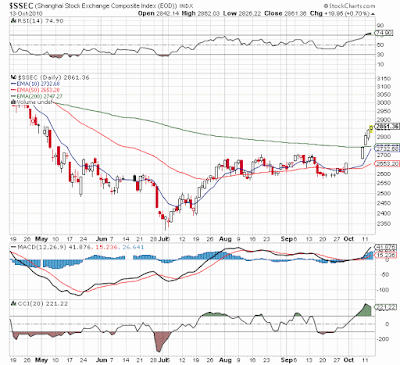Click the red 15.236 MACD signal value
The width and height of the screenshot is (400, 365).
106,247
